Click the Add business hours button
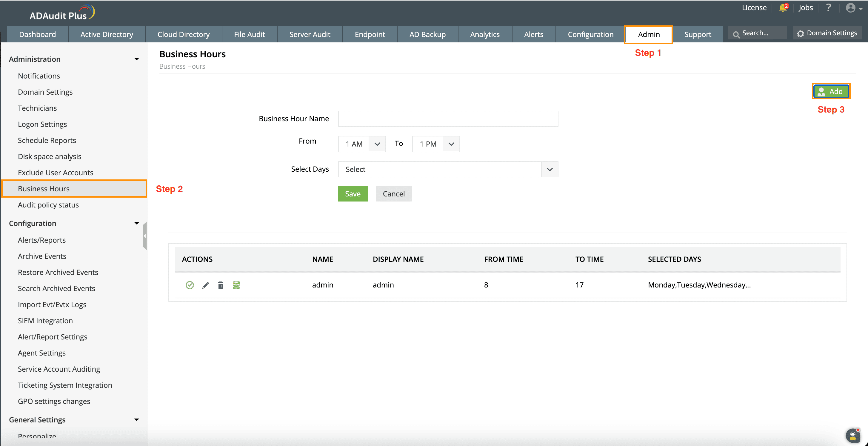Viewport: 868px width, 446px height. pyautogui.click(x=831, y=91)
